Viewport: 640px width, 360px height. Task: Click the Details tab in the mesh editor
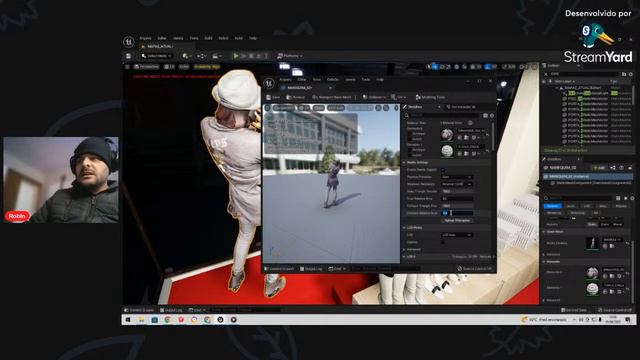416,107
